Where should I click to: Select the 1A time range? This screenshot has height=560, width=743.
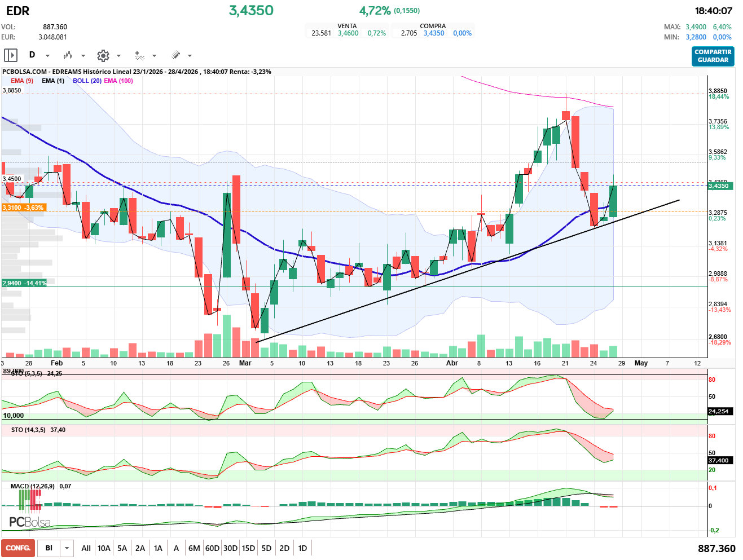pos(158,548)
